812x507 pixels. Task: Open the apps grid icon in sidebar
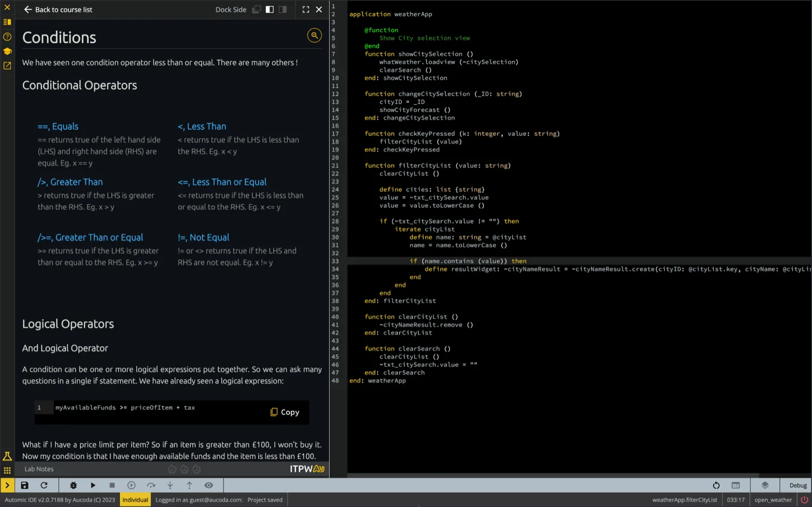click(x=7, y=471)
